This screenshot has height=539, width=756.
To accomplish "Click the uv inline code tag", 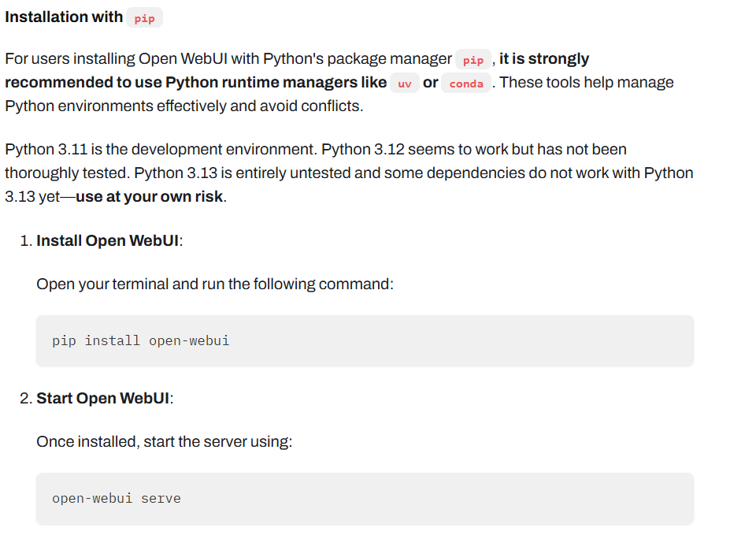I will (405, 83).
